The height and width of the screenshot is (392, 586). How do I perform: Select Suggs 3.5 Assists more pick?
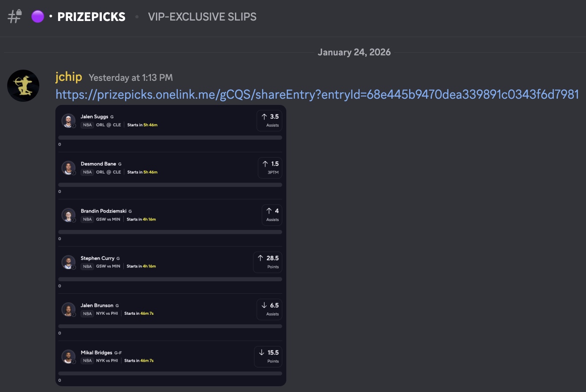point(269,121)
